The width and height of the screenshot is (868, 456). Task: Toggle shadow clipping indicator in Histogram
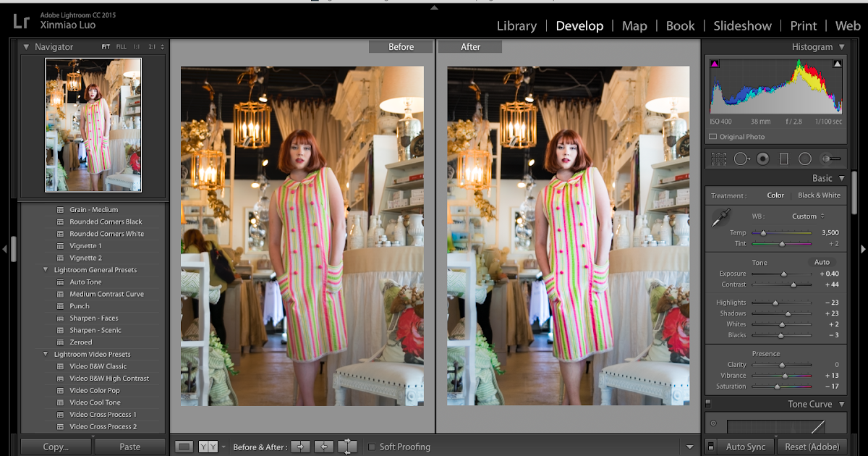[715, 64]
